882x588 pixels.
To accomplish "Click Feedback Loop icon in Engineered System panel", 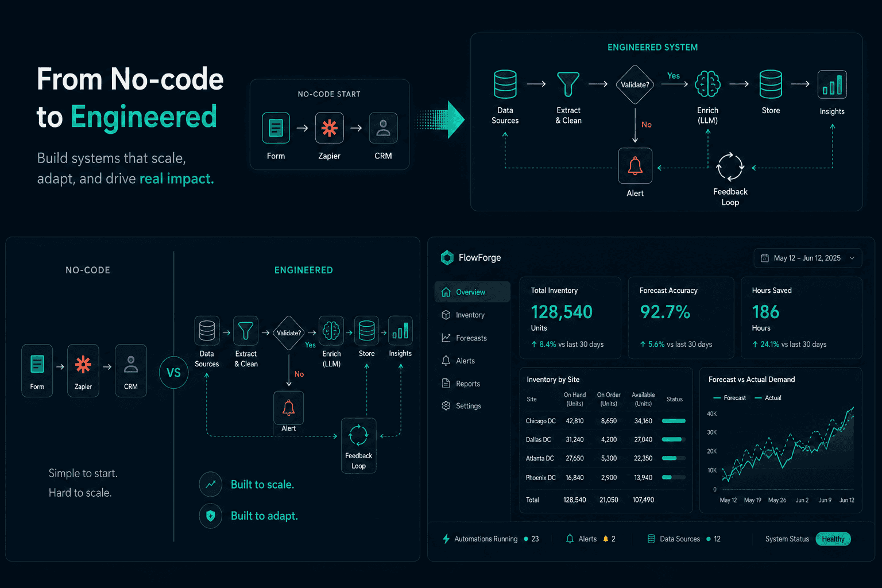I will pos(730,167).
